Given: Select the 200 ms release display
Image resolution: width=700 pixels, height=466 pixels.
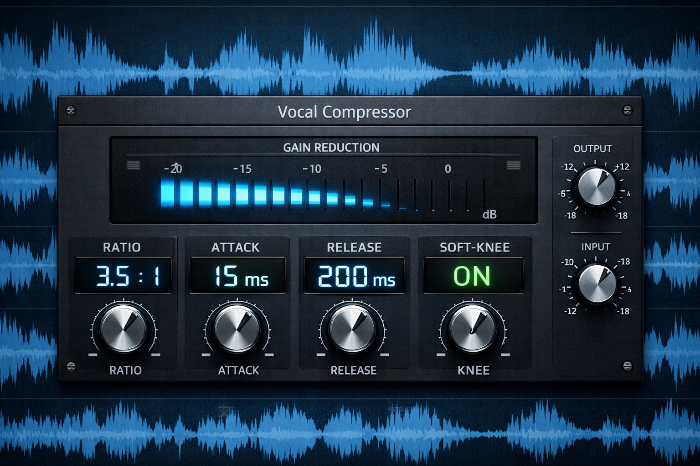Looking at the screenshot, I should click(x=354, y=275).
